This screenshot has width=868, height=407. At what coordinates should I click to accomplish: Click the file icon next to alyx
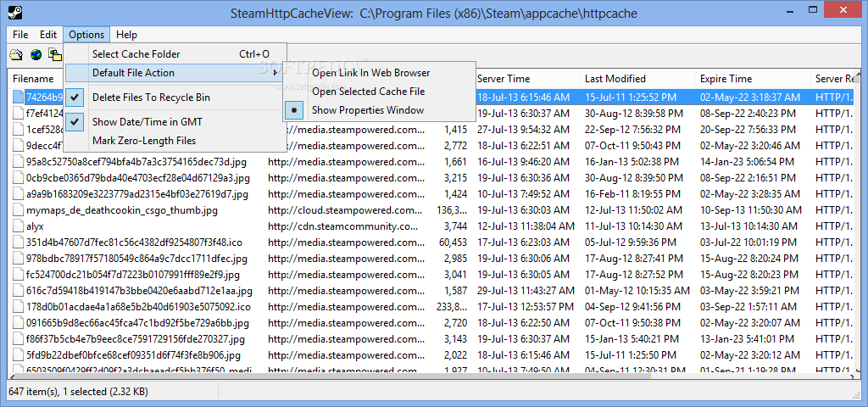click(18, 226)
